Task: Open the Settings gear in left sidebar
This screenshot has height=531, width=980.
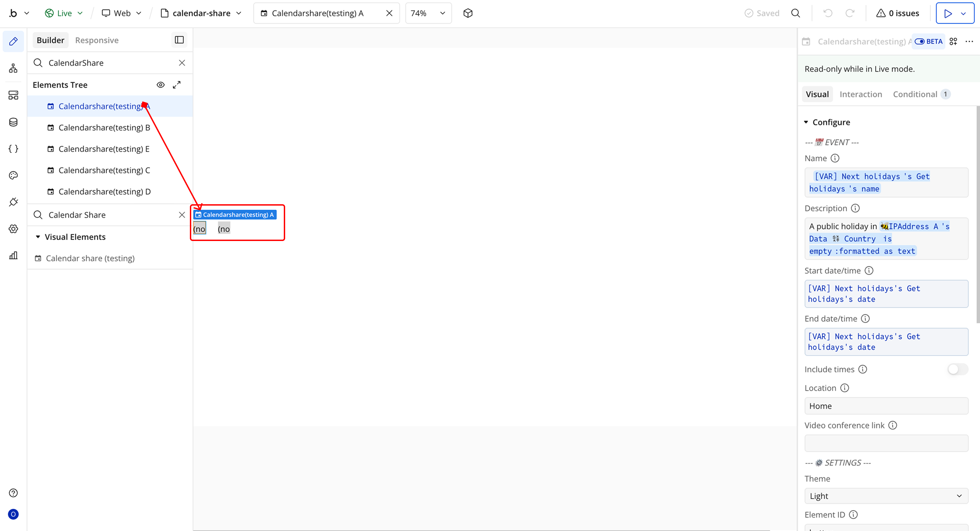Action: pos(13,229)
